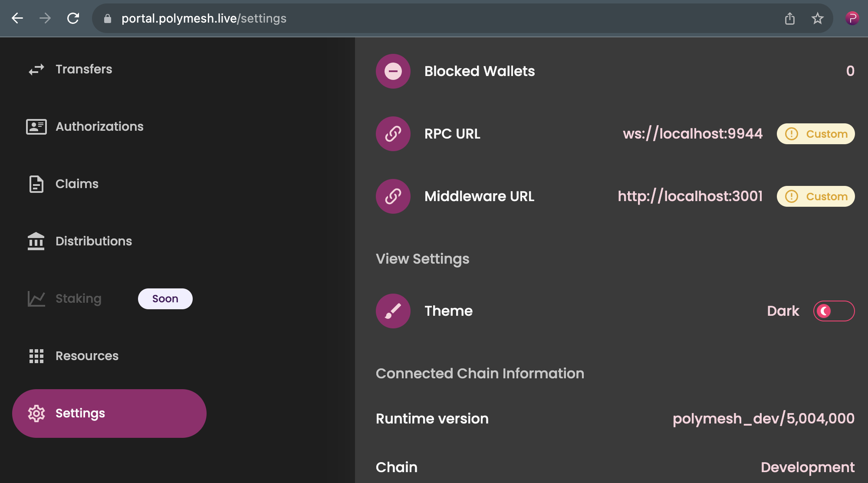Click the Blocked Wallets minus icon
Screen dimensions: 868x483
tap(393, 71)
